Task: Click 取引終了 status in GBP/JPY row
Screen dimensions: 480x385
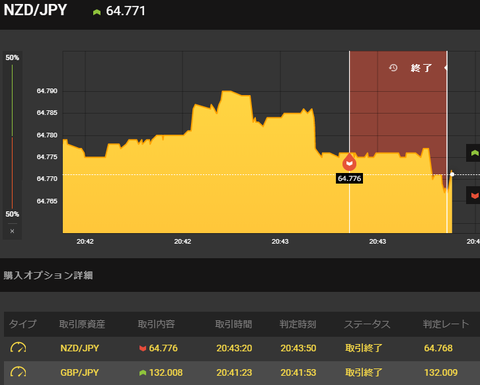Action: point(364,372)
